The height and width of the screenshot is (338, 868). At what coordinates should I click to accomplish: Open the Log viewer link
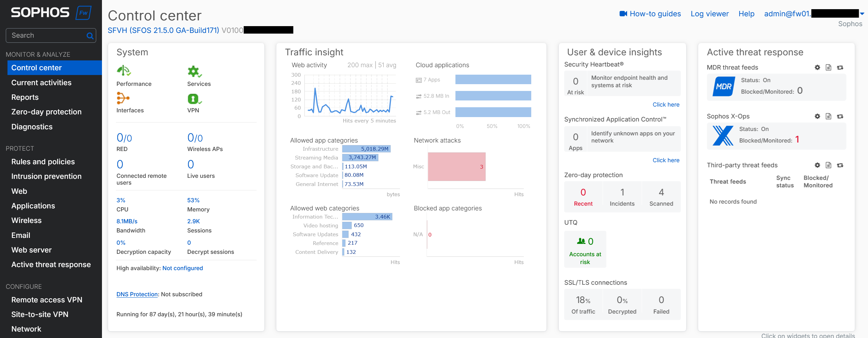pyautogui.click(x=709, y=14)
